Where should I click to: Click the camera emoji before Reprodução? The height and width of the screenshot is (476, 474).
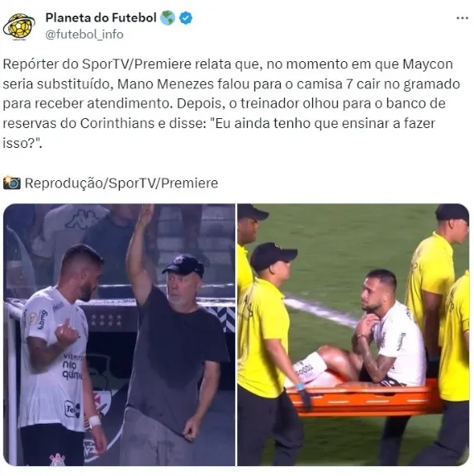(x=12, y=183)
